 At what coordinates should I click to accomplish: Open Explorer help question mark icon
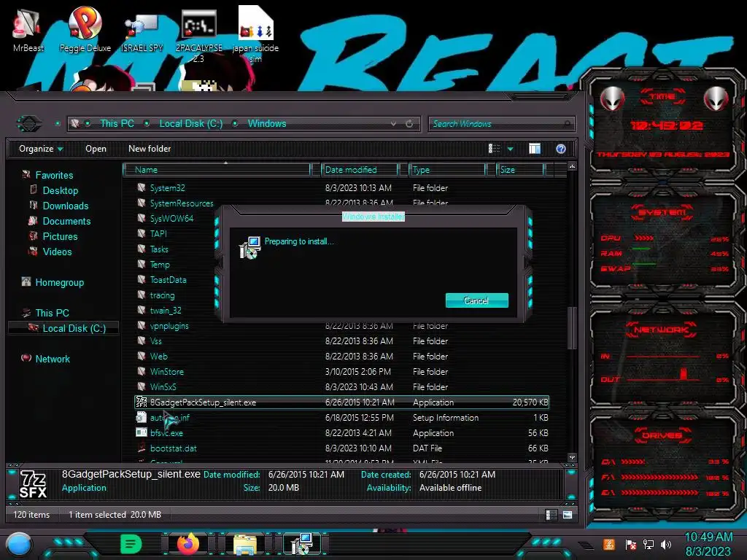pyautogui.click(x=561, y=149)
